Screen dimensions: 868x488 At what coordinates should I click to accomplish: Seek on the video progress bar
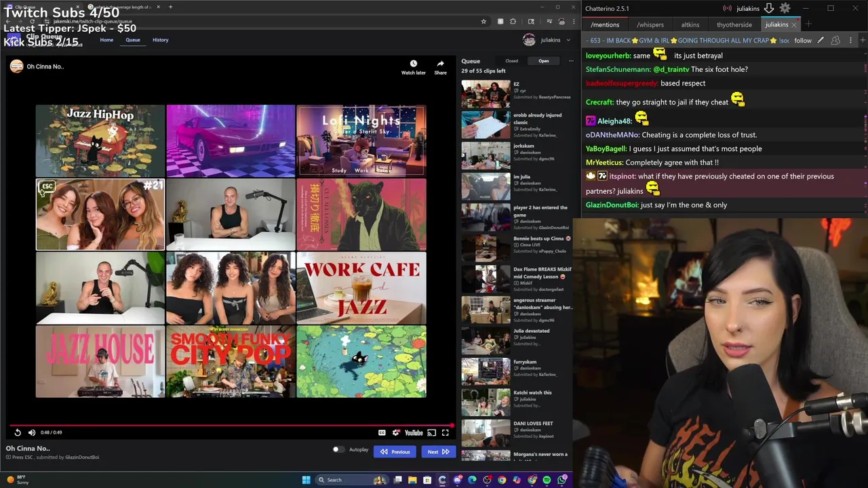coord(232,426)
